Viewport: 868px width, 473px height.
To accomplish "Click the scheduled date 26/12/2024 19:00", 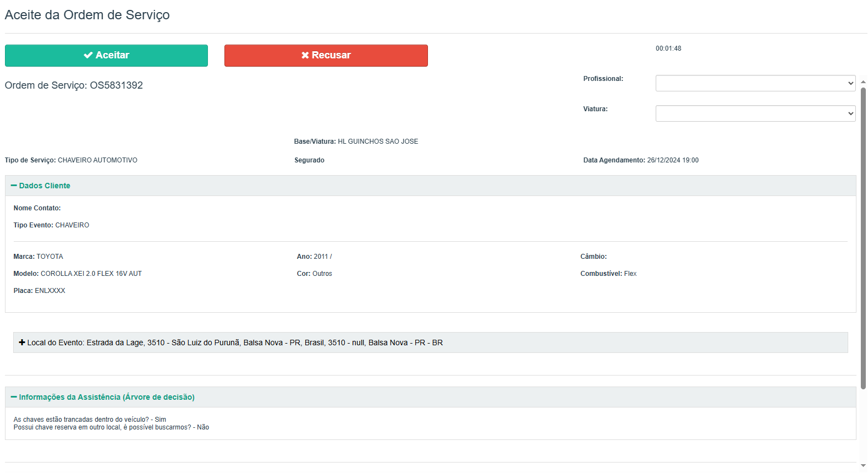I will click(673, 160).
